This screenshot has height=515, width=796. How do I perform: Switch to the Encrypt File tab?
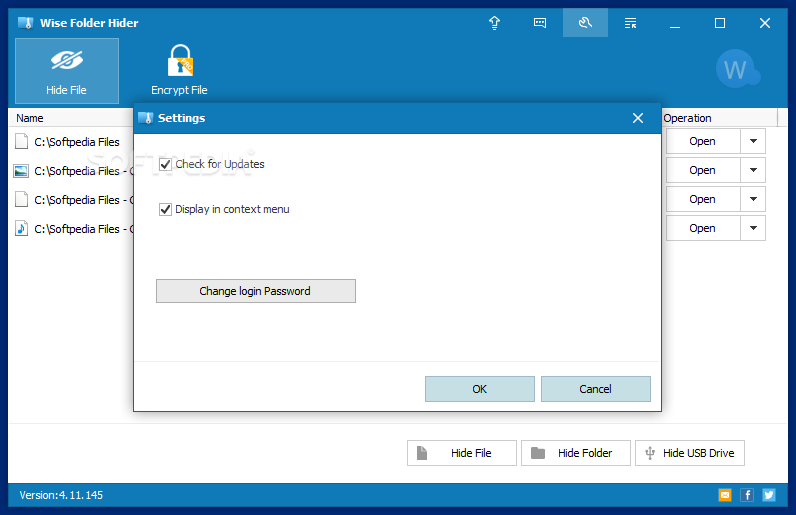coord(179,70)
